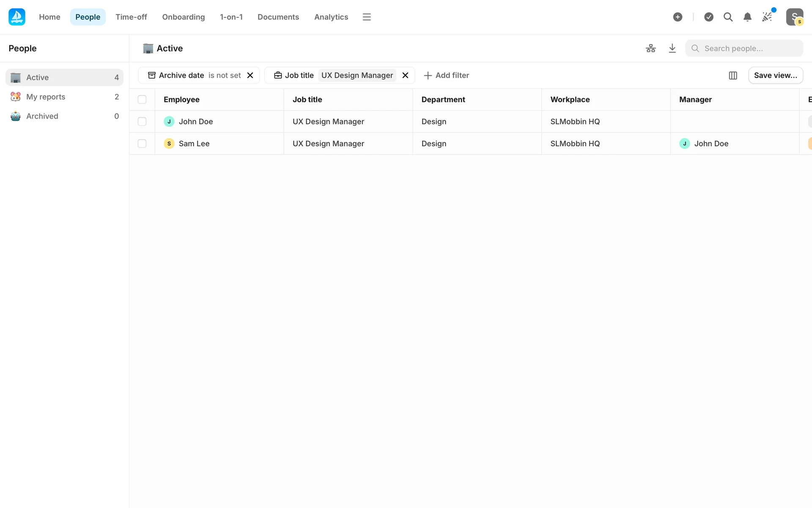812x508 pixels.
Task: Click the plus create icon in top bar
Action: (678, 17)
